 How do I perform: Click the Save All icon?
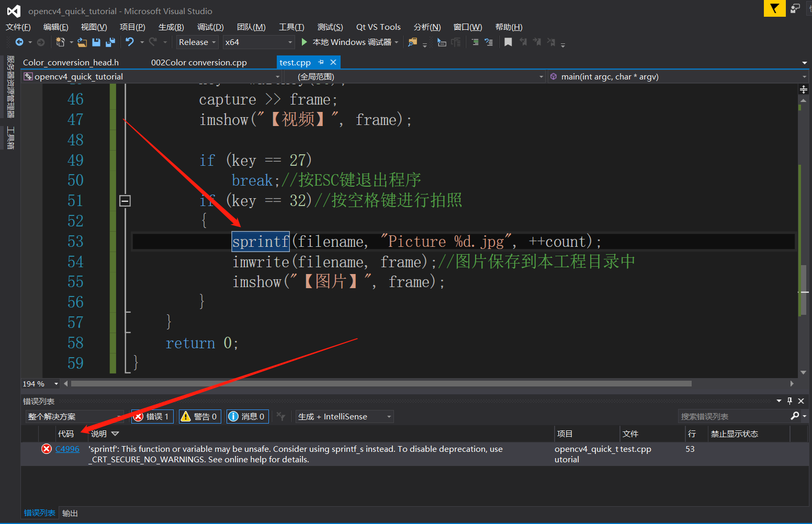(x=110, y=42)
